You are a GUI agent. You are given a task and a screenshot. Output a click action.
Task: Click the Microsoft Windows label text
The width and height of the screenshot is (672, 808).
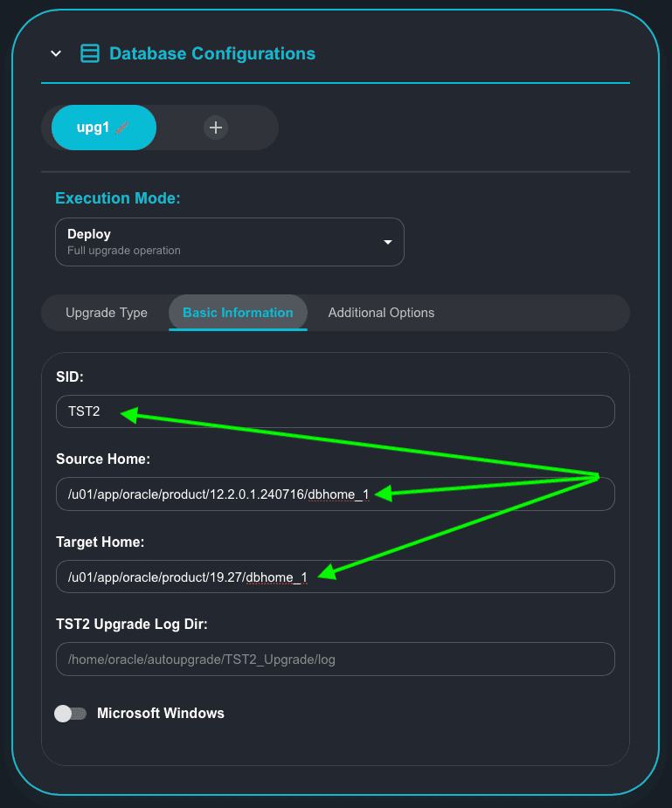click(161, 714)
